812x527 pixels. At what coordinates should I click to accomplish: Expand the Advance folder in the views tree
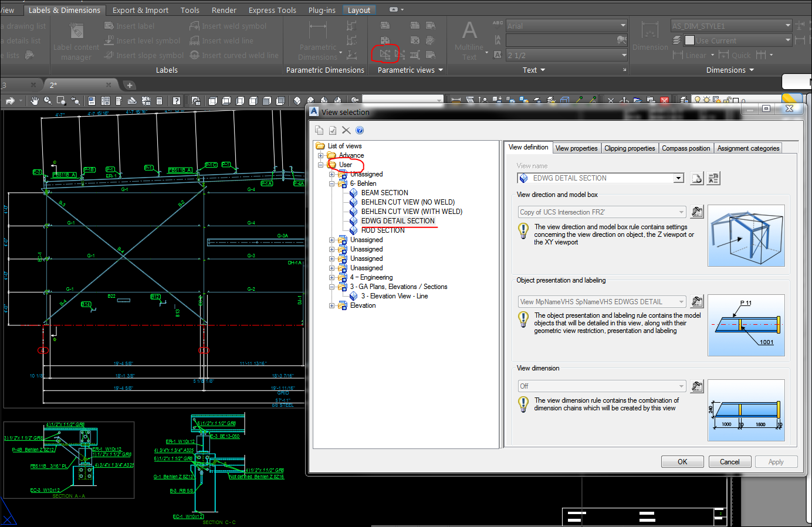320,155
